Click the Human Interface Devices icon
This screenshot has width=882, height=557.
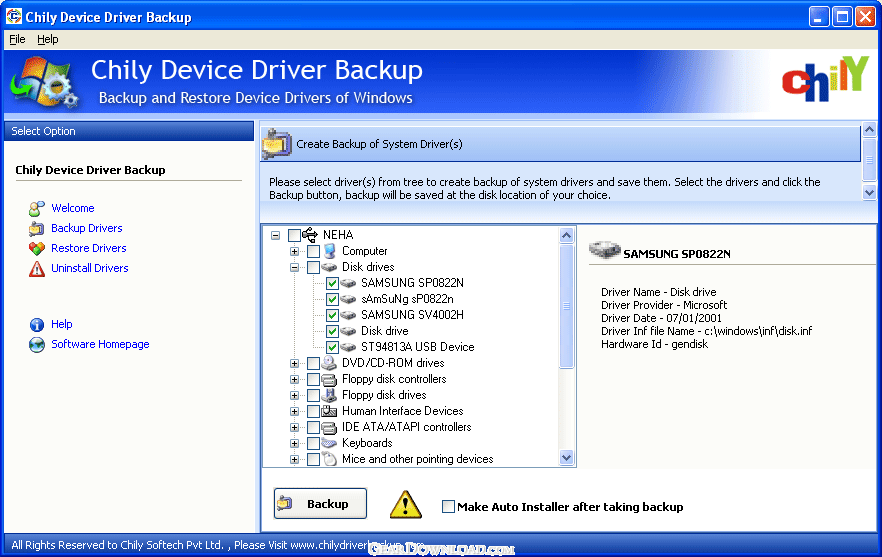point(329,411)
